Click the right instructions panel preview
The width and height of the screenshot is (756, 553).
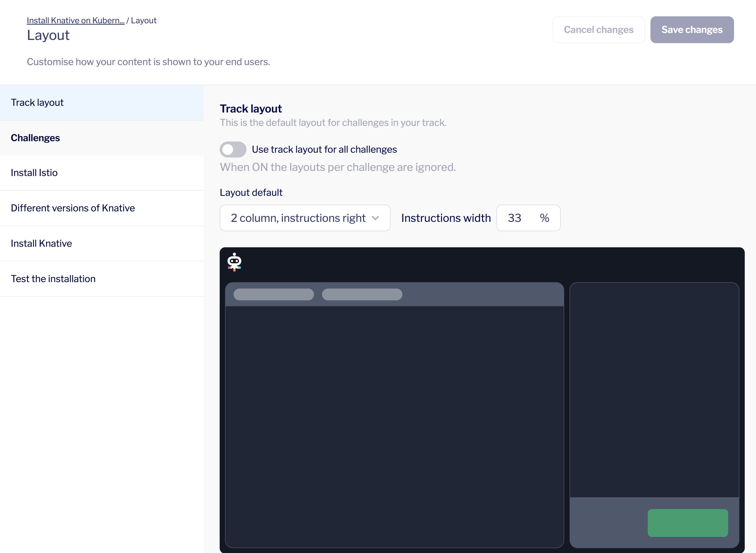[654, 388]
